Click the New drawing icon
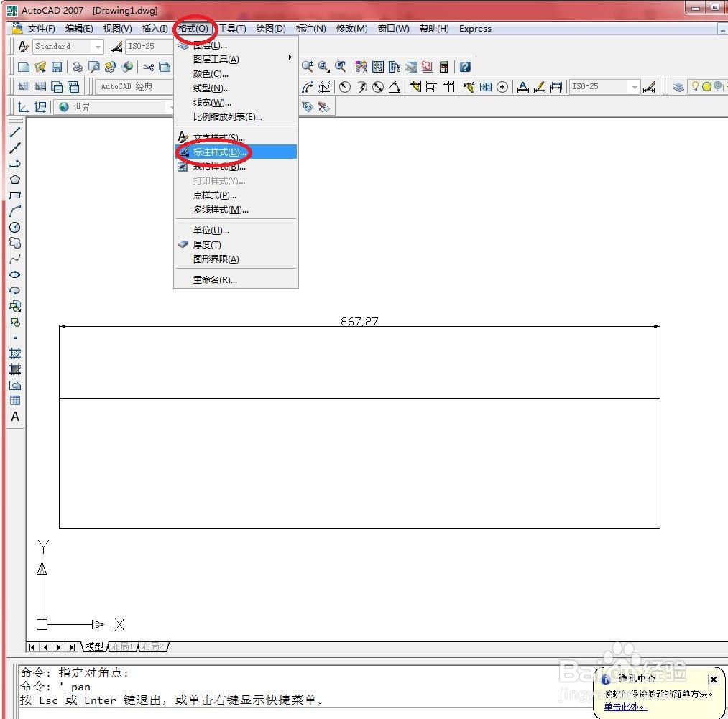 [24, 67]
